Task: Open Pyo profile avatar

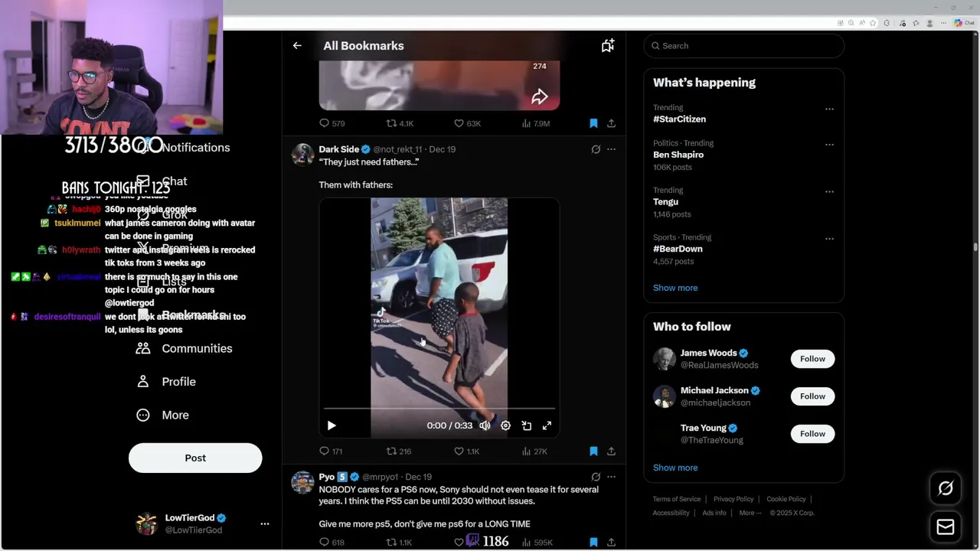Action: pyautogui.click(x=302, y=482)
